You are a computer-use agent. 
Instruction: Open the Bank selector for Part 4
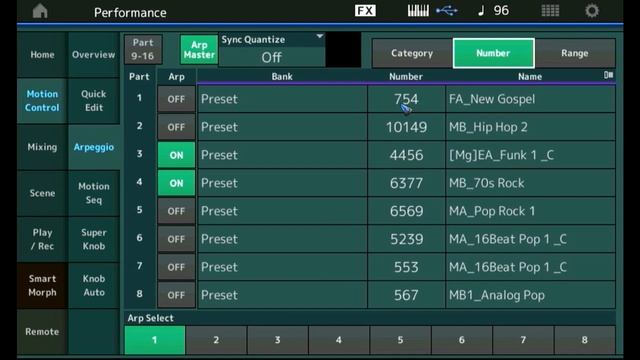(x=282, y=183)
